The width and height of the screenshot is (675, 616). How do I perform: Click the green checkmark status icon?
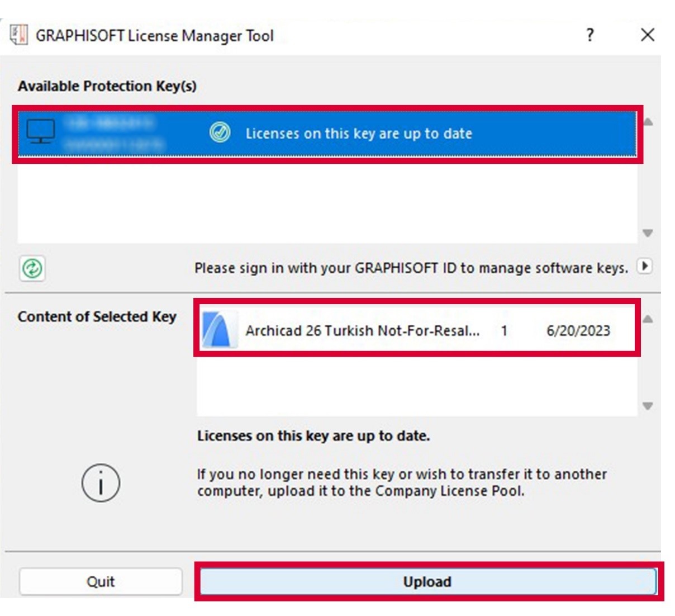point(220,132)
